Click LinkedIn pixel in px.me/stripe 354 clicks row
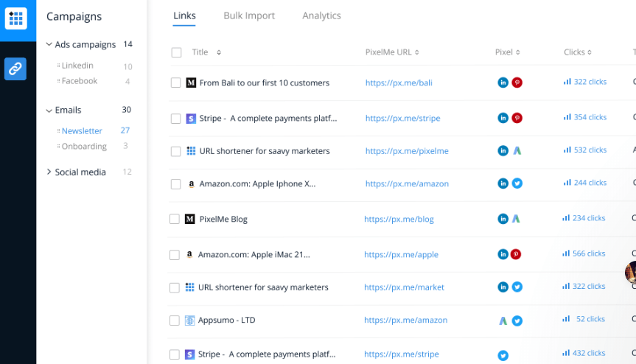636x364 pixels. 503,118
